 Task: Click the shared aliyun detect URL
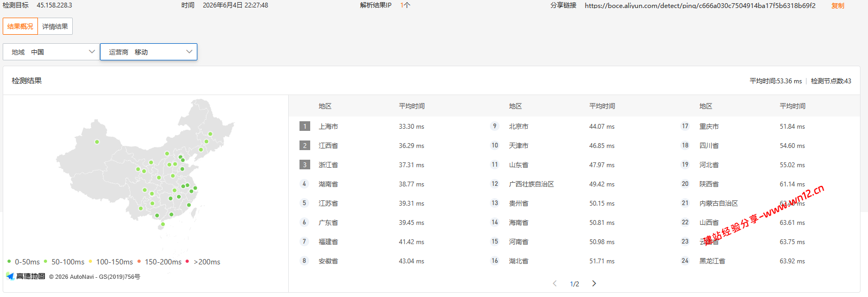[700, 5]
